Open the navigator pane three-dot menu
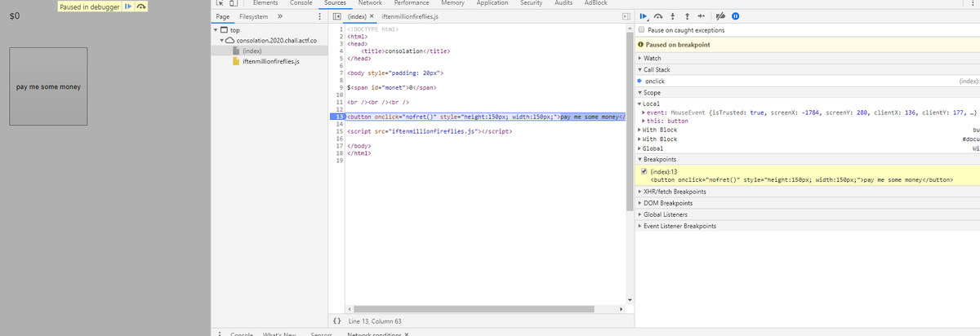Screen dimensions: 980x336 coord(318,17)
